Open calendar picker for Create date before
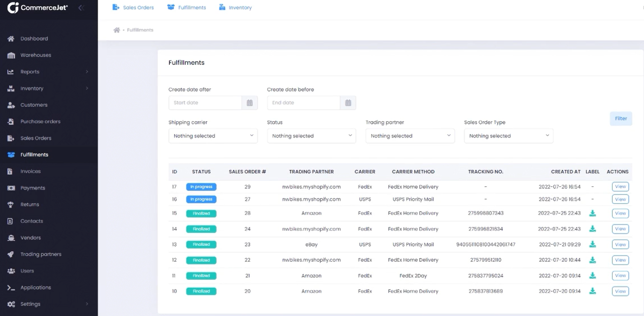Image resolution: width=644 pixels, height=316 pixels. coord(348,103)
